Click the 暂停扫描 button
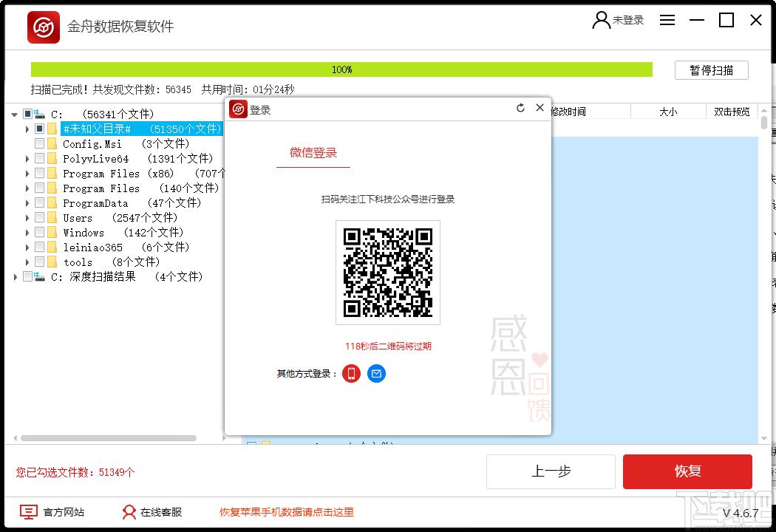The image size is (776, 532). pyautogui.click(x=712, y=70)
